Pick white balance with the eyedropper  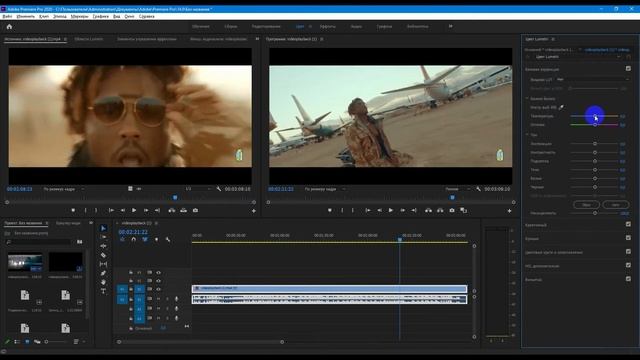tap(561, 107)
